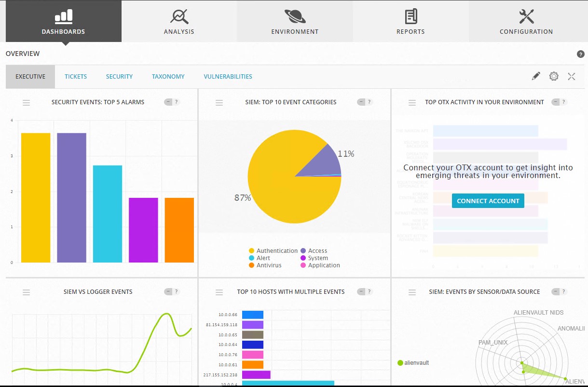
Task: Show help for Top OTX Activity widget
Action: [562, 102]
